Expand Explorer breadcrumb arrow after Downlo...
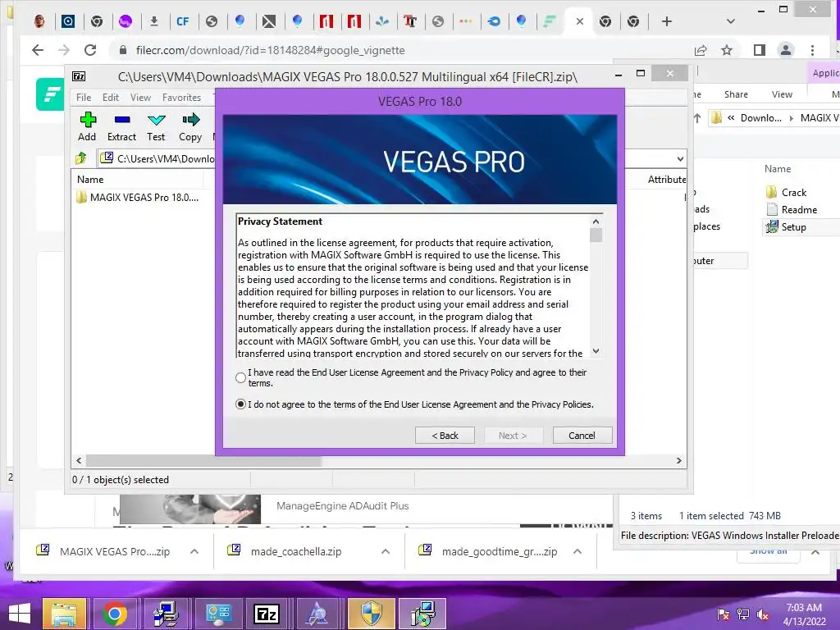 (792, 118)
